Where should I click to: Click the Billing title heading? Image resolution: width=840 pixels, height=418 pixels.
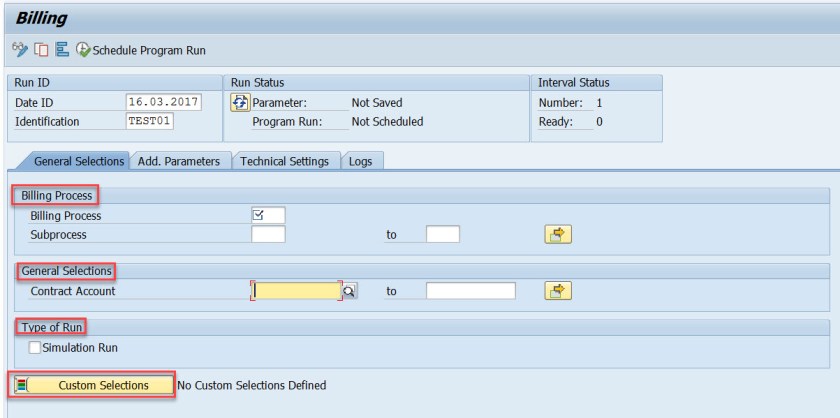click(41, 18)
